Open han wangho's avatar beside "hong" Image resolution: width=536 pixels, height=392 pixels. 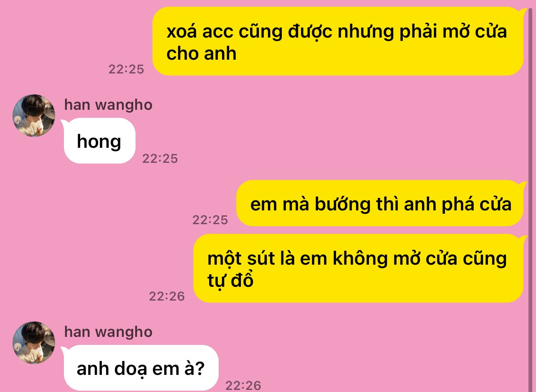(34, 116)
